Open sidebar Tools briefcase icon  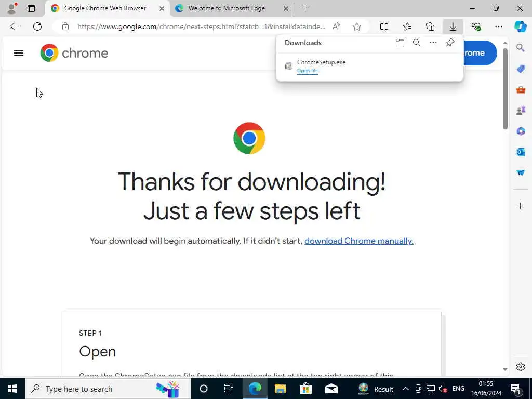click(x=521, y=90)
